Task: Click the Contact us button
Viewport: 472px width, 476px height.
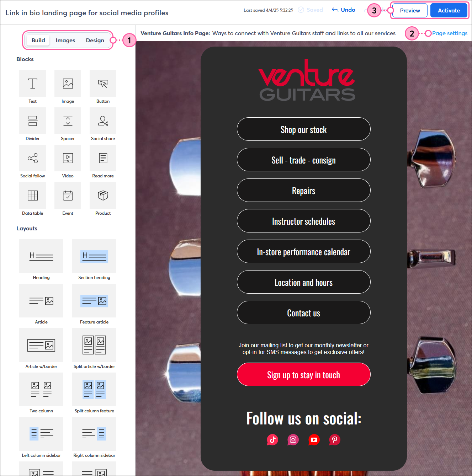Action: click(303, 312)
